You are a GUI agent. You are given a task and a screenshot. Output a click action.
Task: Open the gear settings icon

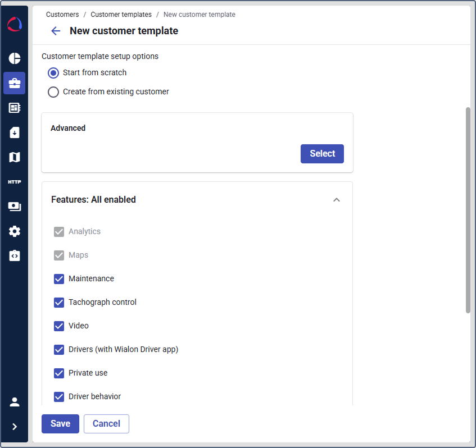tap(15, 231)
